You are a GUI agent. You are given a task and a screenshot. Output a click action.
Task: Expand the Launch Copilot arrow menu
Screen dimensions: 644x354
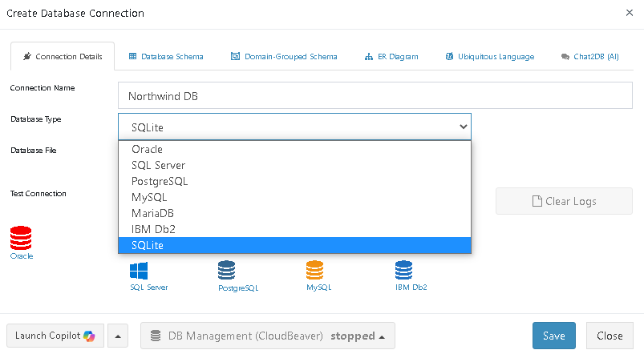click(x=116, y=336)
